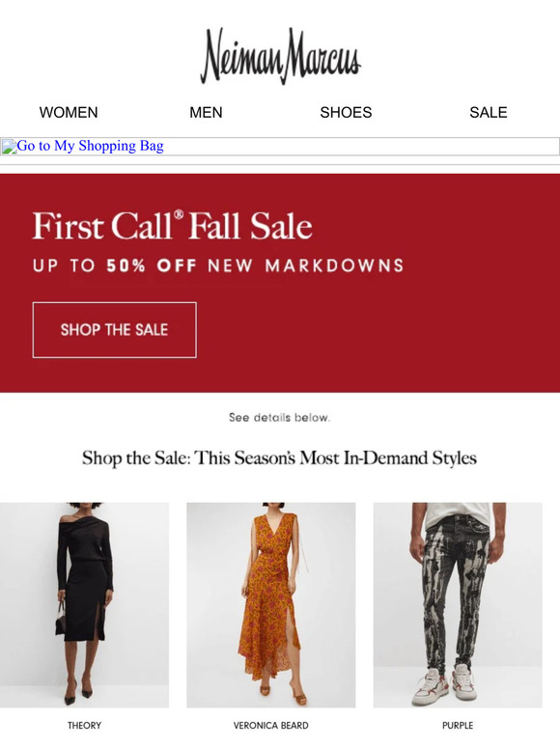Viewport: 560px width, 747px height.
Task: Follow the Go to My Shopping Bag link
Action: [90, 146]
